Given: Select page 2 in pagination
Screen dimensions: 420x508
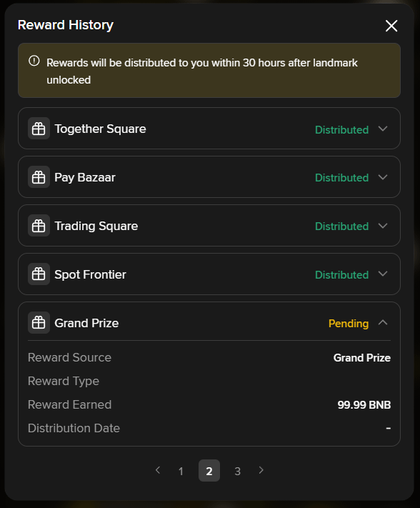Looking at the screenshot, I should click(x=209, y=470).
